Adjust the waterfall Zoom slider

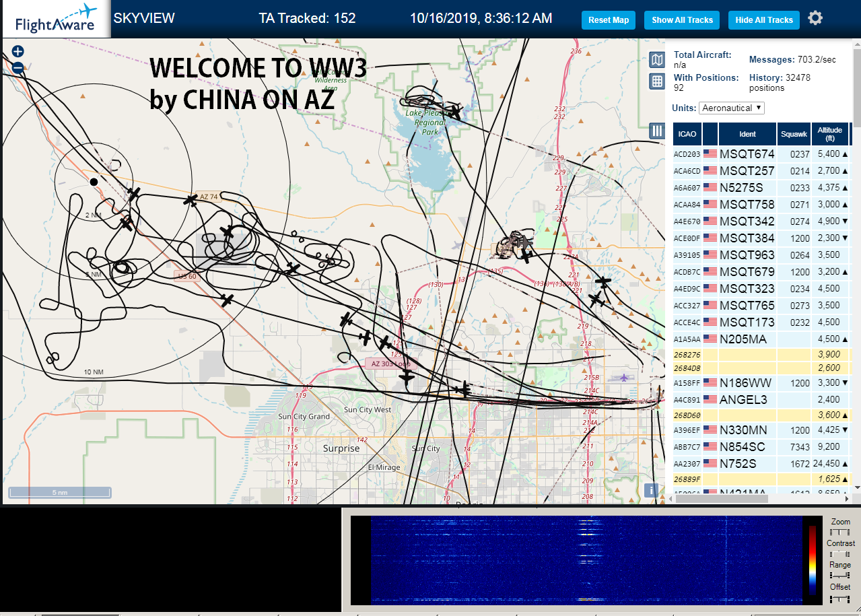(840, 532)
